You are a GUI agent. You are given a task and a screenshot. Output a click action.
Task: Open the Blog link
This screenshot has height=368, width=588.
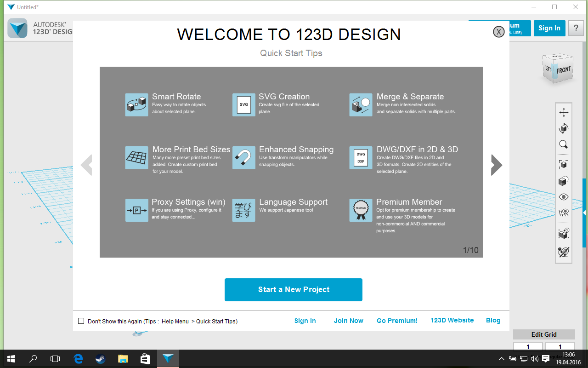[493, 320]
